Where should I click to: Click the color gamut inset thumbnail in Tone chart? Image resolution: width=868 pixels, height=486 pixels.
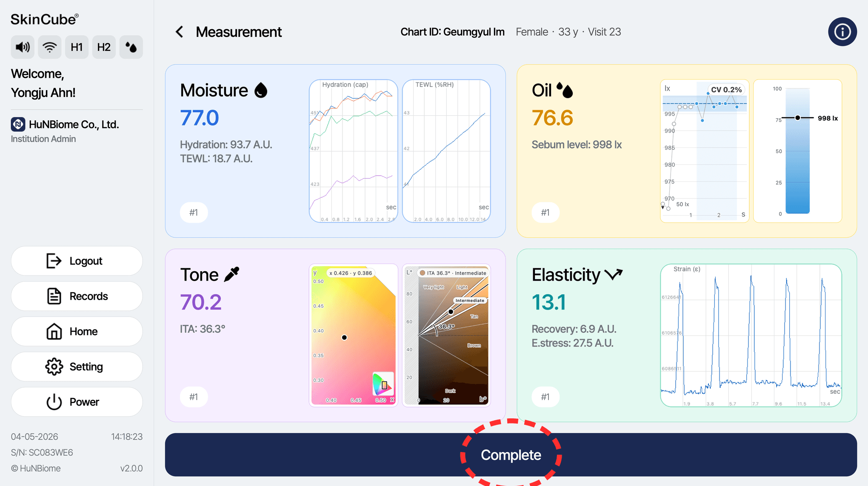pos(383,384)
